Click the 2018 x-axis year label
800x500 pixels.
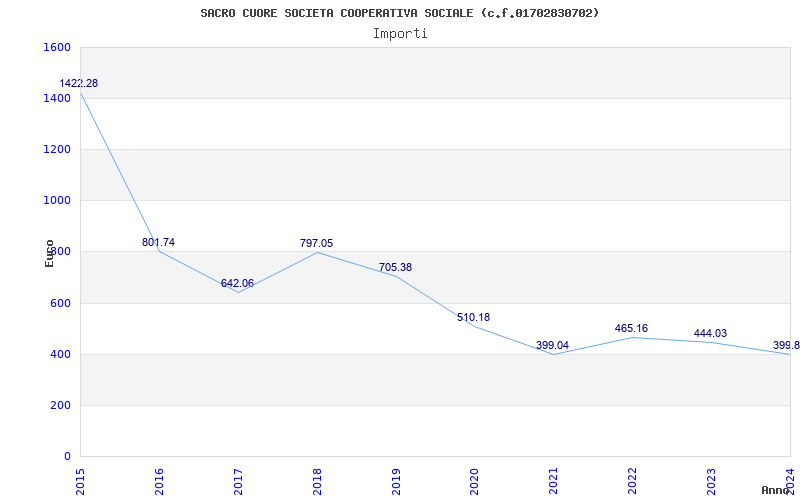317,481
